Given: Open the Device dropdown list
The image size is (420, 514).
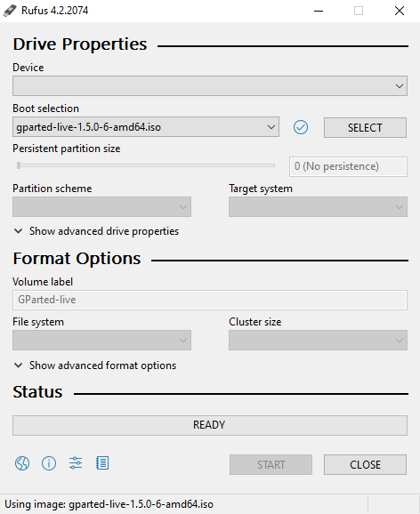Looking at the screenshot, I should tap(210, 86).
